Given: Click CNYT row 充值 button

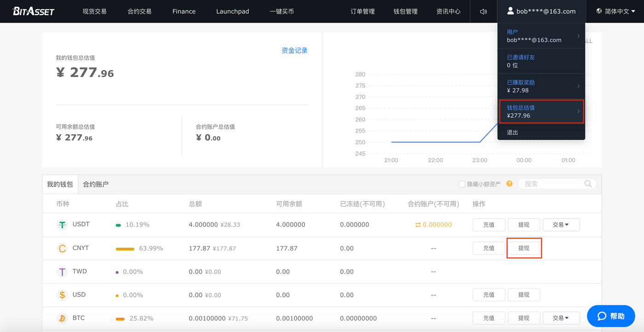Looking at the screenshot, I should pos(489,248).
